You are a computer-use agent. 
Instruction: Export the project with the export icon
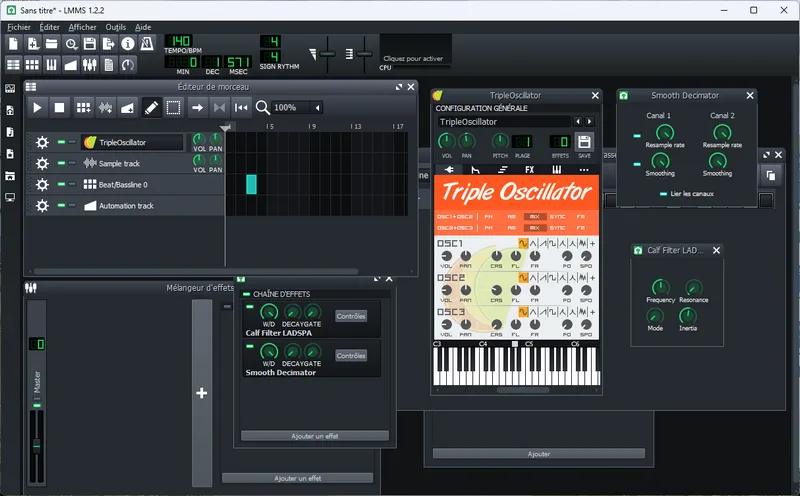pos(109,44)
